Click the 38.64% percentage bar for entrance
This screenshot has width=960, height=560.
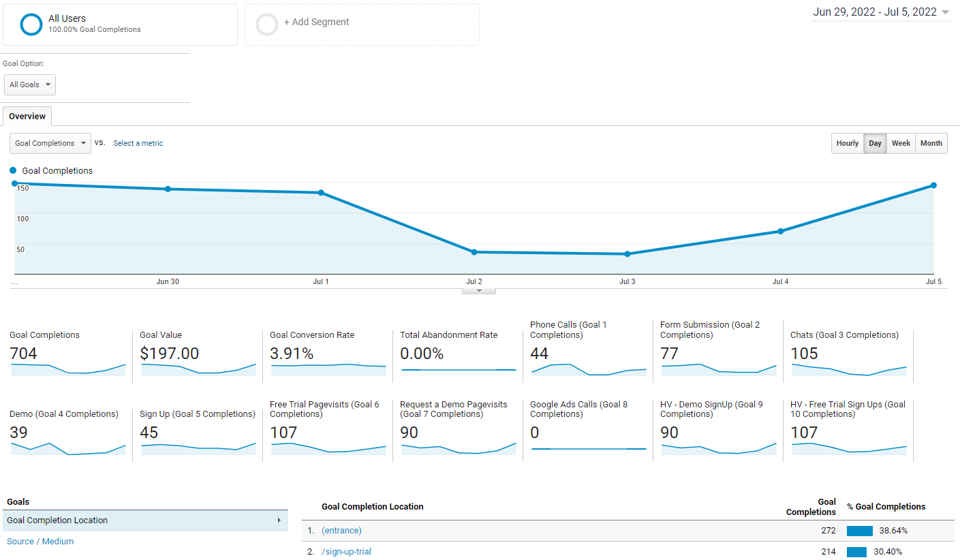[x=859, y=531]
